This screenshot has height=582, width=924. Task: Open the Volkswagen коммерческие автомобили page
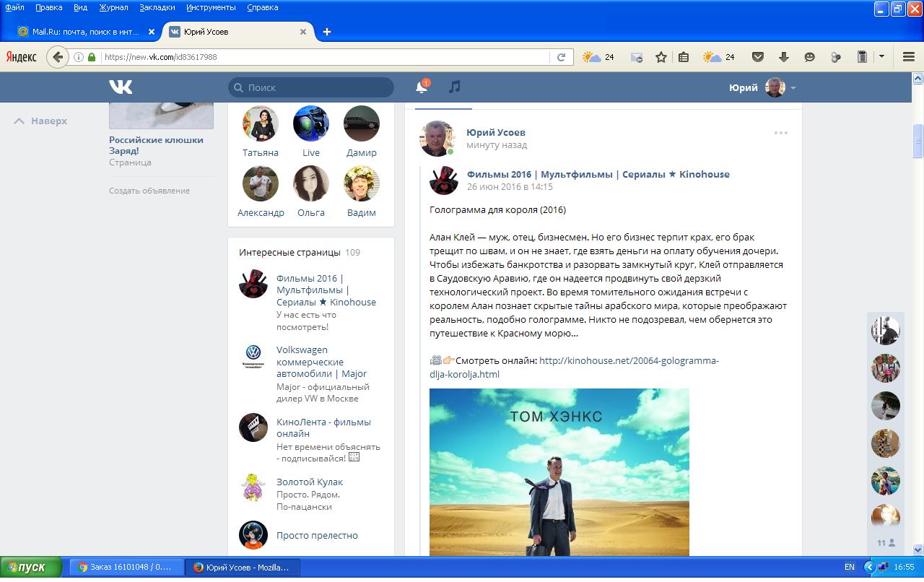[321, 362]
